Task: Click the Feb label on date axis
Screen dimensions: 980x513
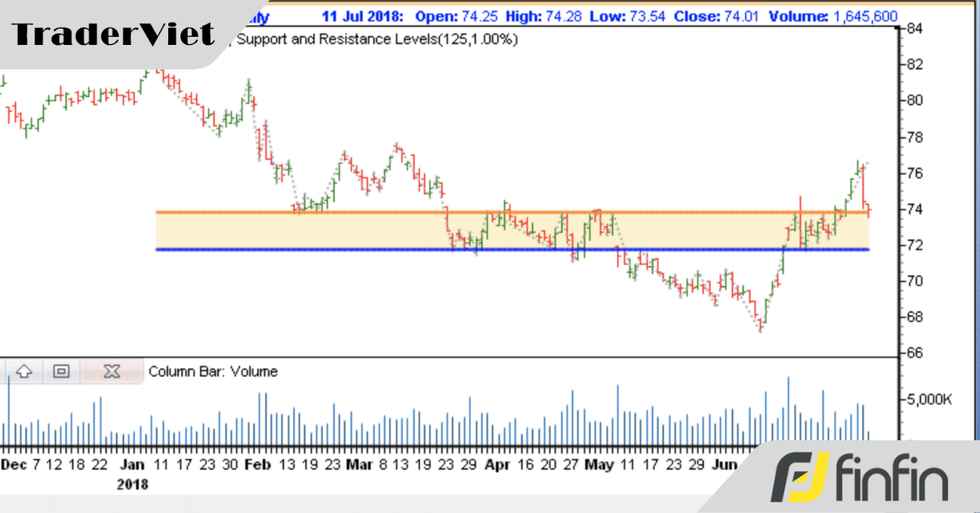Action: click(257, 465)
